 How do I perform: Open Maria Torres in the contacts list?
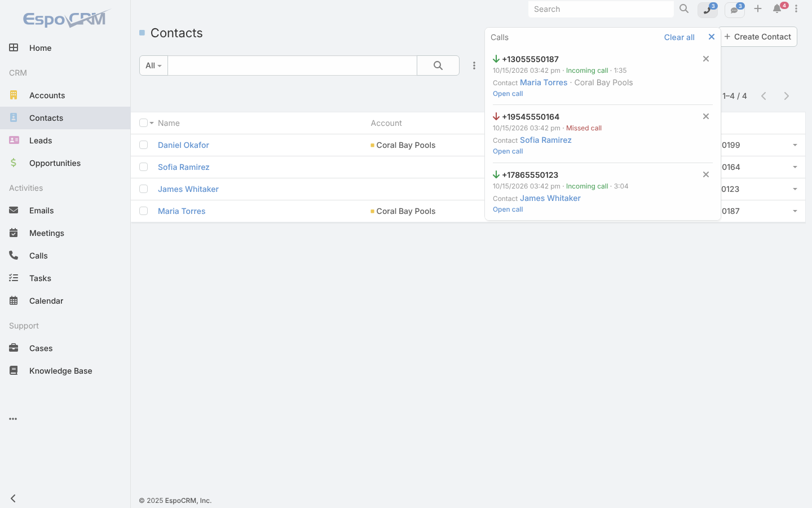click(182, 211)
